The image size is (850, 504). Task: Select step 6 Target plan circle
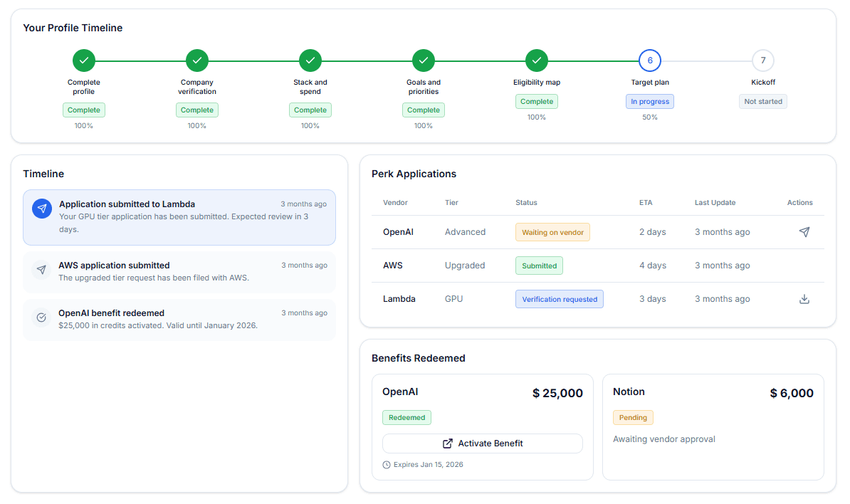tap(650, 61)
